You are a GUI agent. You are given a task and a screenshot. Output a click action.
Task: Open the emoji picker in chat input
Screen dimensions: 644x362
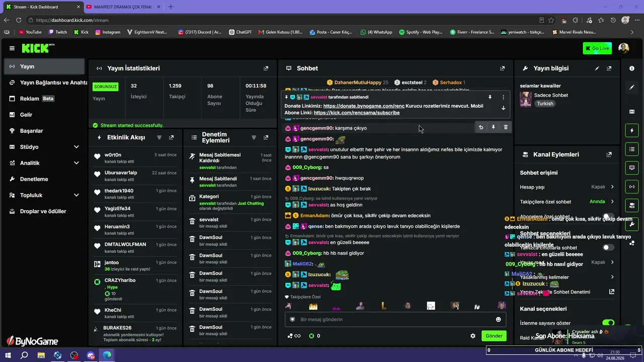click(498, 319)
